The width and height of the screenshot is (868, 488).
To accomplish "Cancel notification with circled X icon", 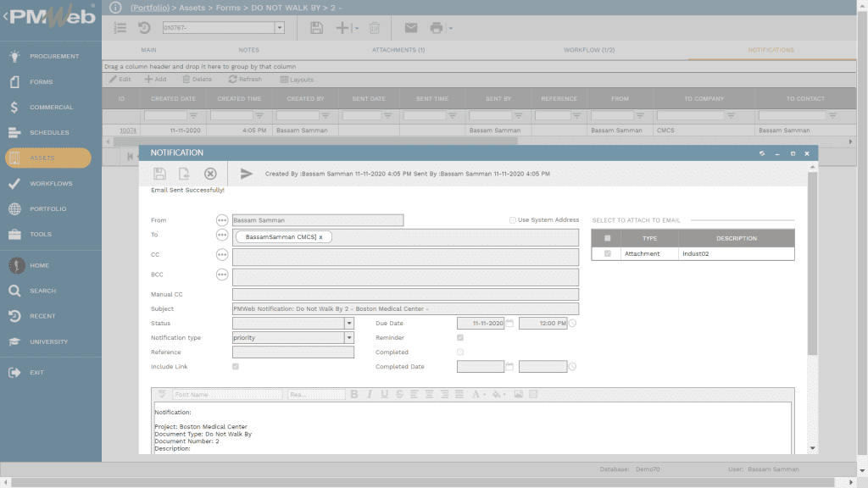I will pos(210,174).
